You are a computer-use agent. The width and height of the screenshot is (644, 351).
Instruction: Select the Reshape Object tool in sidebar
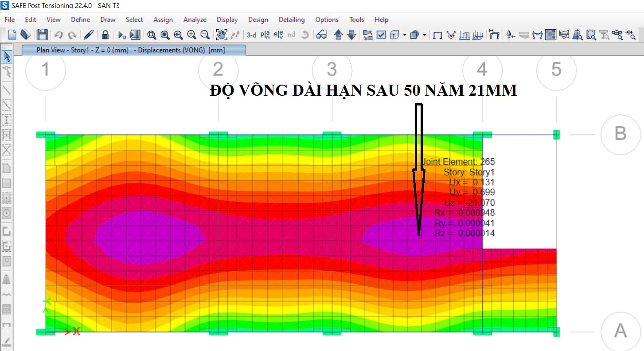click(7, 71)
